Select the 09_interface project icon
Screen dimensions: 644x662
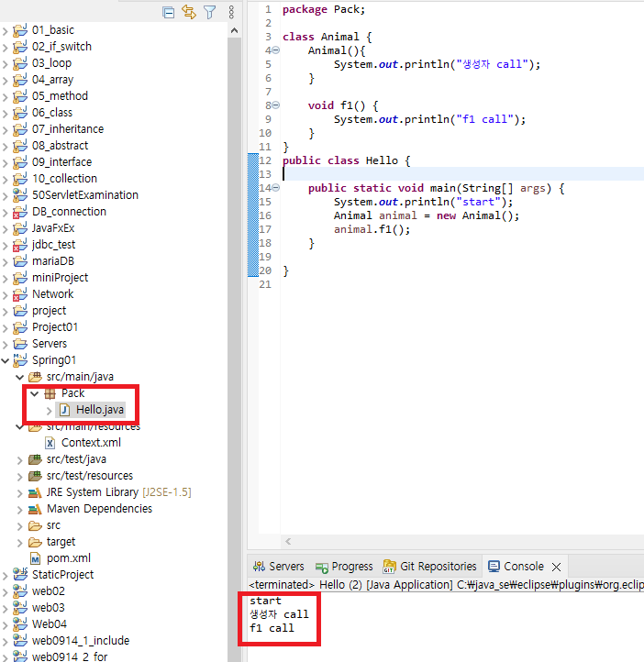(x=20, y=162)
